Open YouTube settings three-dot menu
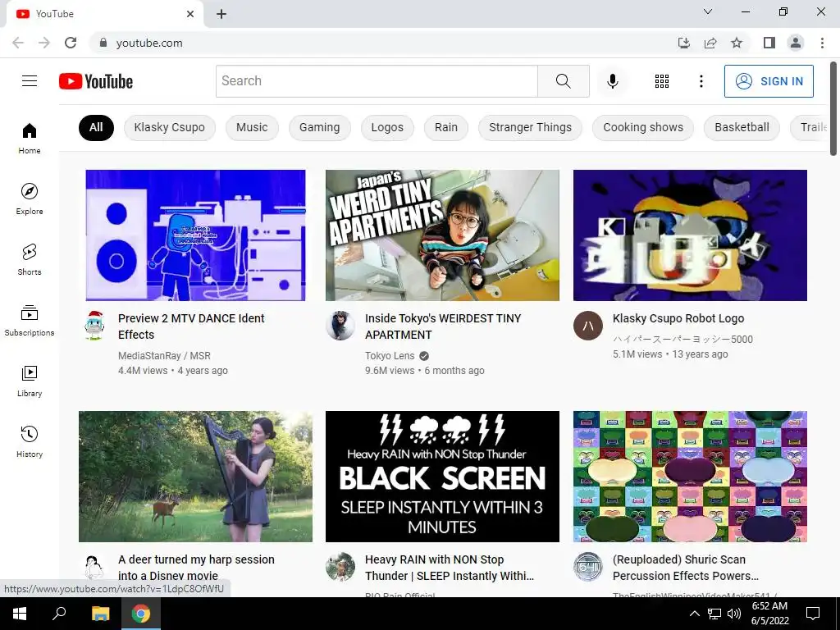This screenshot has height=630, width=840. point(701,81)
